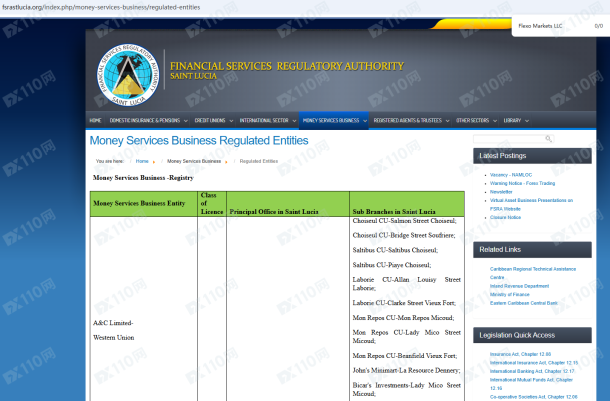Open Eastern Caribbean Central Bank link
The height and width of the screenshot is (401, 610).
click(524, 302)
